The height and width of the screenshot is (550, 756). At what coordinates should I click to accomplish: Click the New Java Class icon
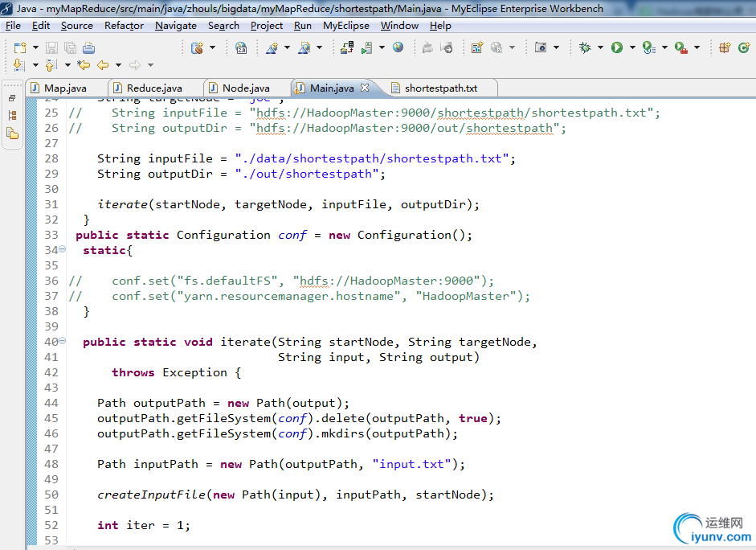pyautogui.click(x=744, y=47)
